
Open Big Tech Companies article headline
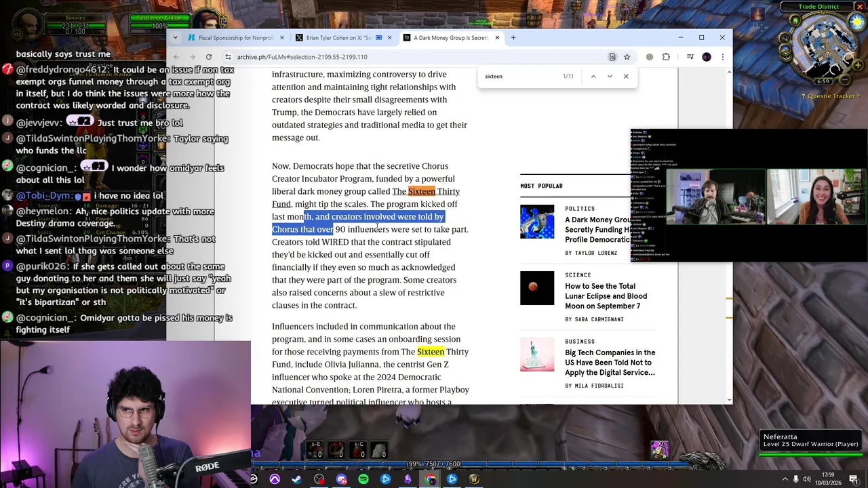tap(610, 363)
